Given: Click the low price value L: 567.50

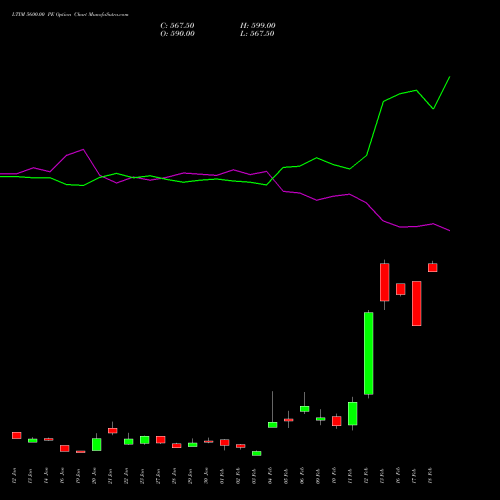Looking at the screenshot, I should (x=257, y=34).
